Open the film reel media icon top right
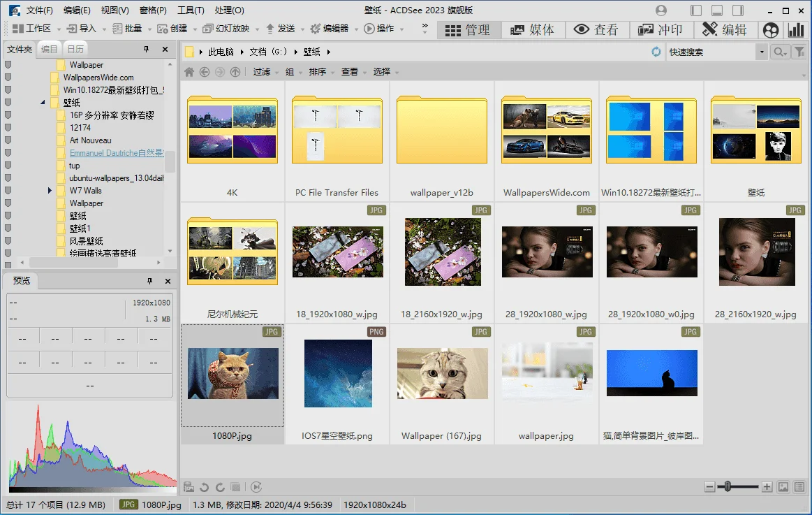 pos(517,29)
